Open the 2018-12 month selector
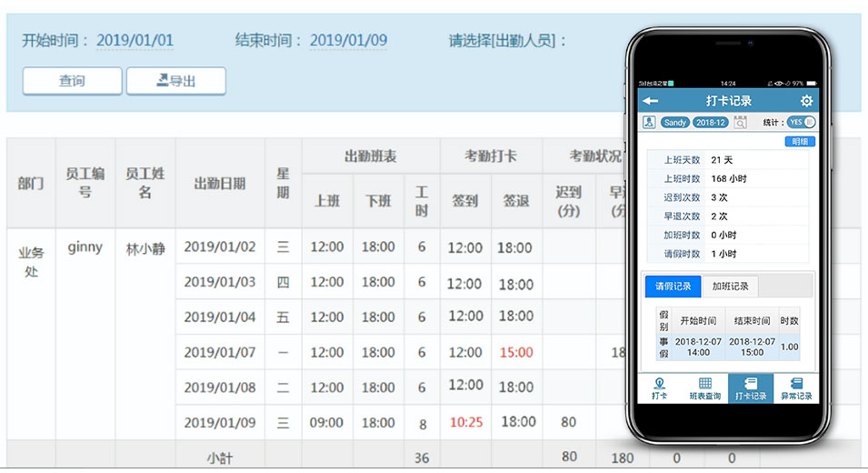This screenshot has height=473, width=868. coord(711,122)
